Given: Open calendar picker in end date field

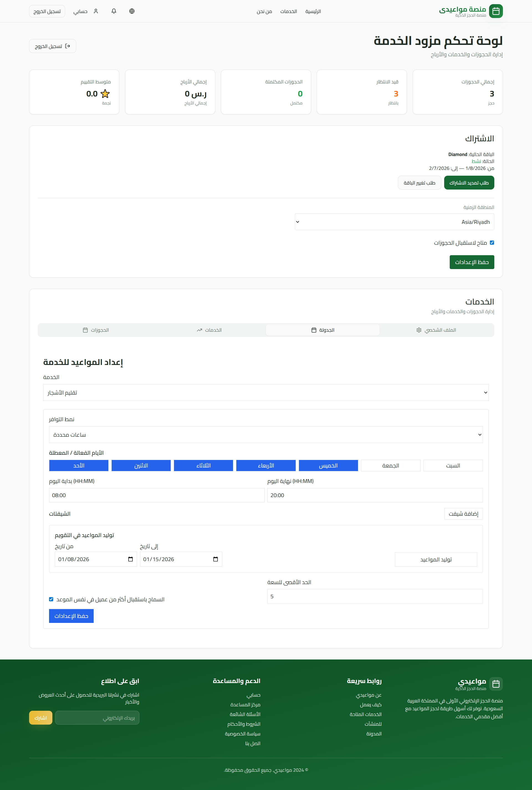Looking at the screenshot, I should click(216, 559).
